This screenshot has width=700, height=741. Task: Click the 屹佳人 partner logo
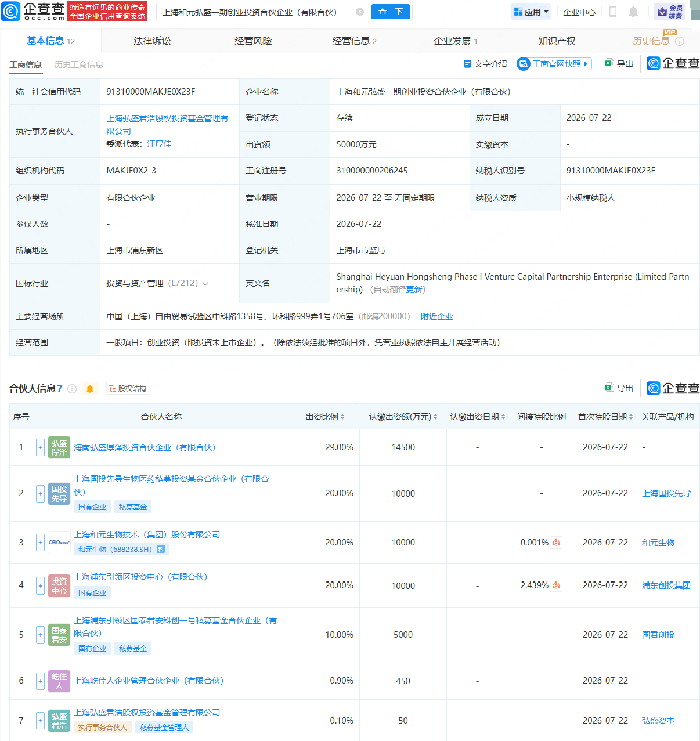pos(59,681)
